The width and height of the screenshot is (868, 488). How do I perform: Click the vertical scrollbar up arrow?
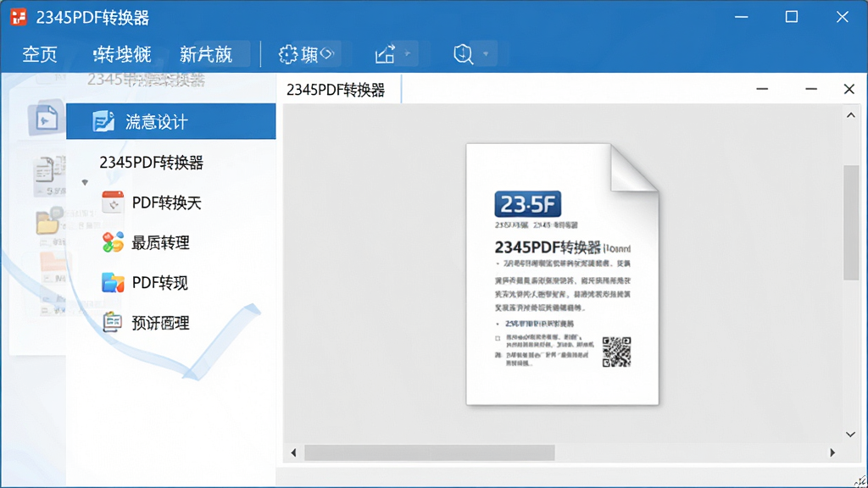pos(851,115)
